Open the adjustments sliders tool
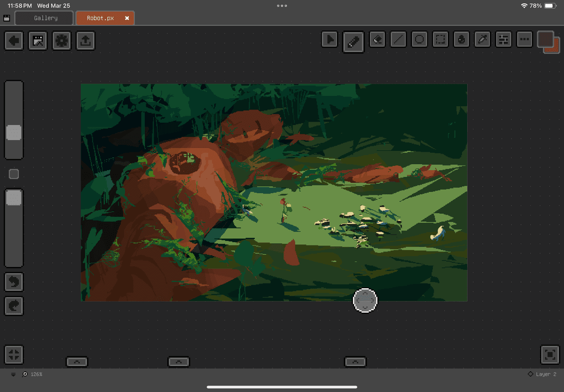 [503, 40]
